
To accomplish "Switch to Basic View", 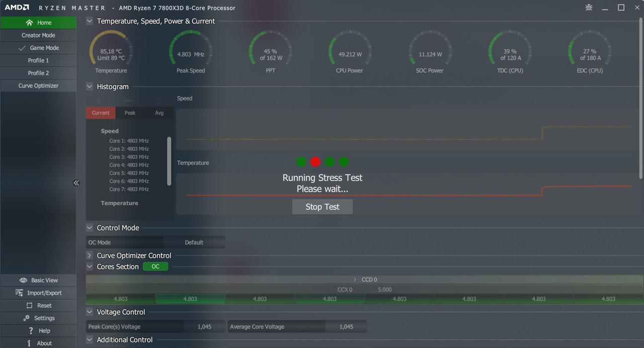I will point(38,280).
